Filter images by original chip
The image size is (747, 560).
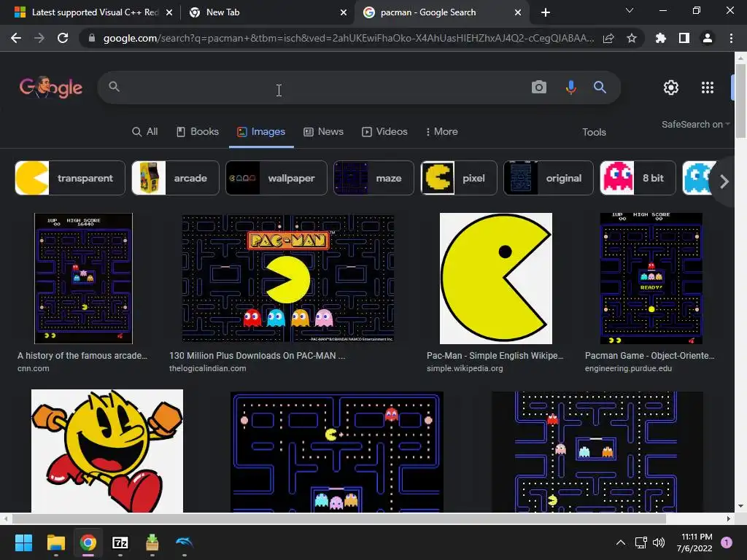549,178
